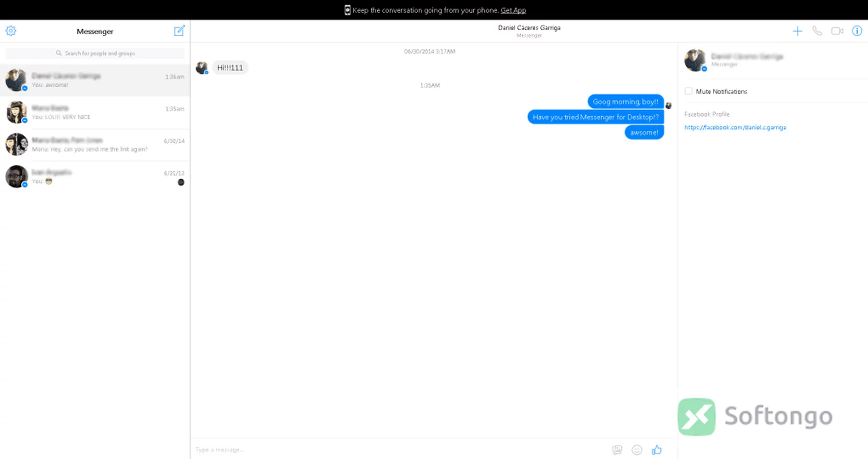Image resolution: width=868 pixels, height=459 pixels.
Task: Open the settings gear in Messenger sidebar
Action: coord(11,31)
